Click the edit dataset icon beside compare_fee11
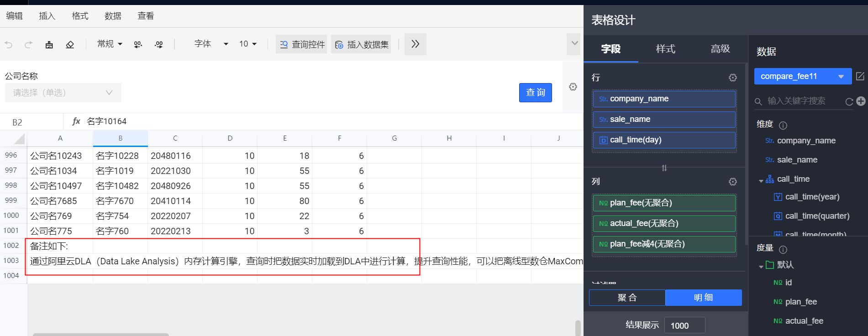The image size is (868, 336). pos(860,76)
